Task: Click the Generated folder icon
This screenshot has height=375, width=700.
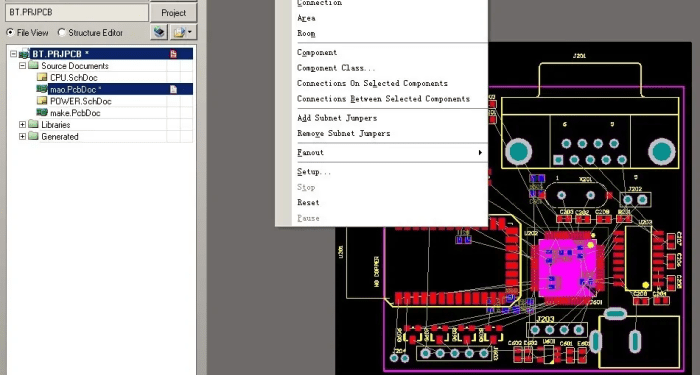Action: 33,136
